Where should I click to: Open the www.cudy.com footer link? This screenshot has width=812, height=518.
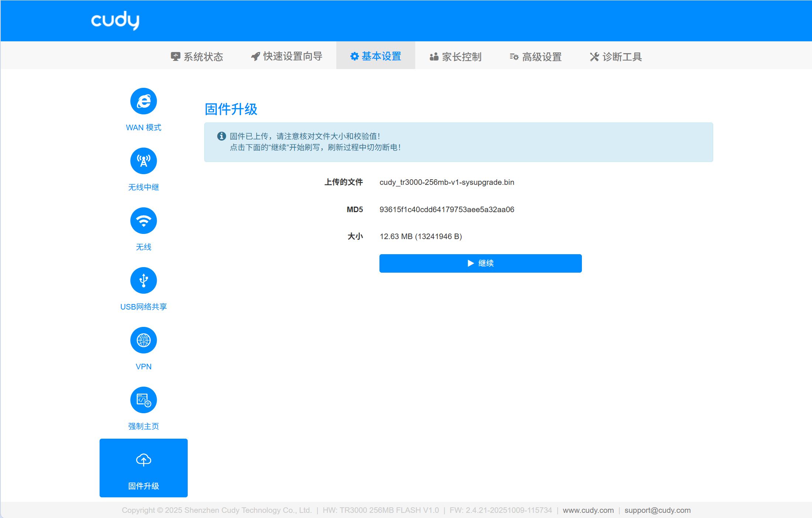(x=588, y=510)
